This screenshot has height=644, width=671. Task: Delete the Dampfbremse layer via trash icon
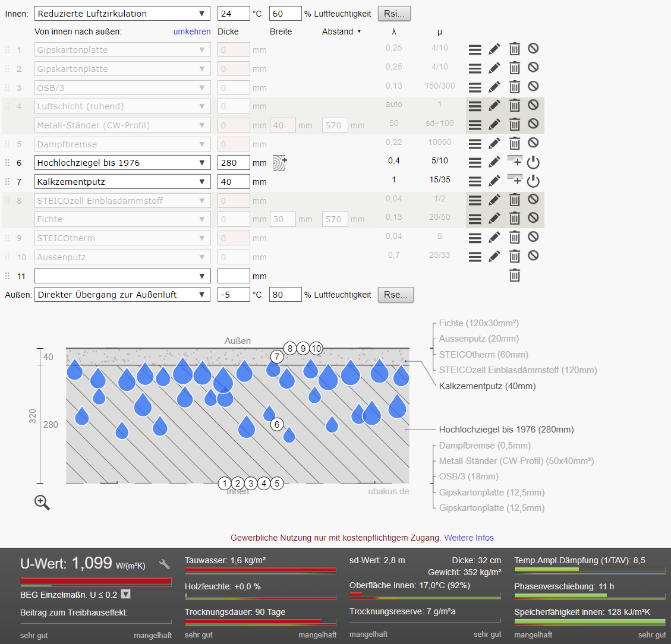point(515,143)
